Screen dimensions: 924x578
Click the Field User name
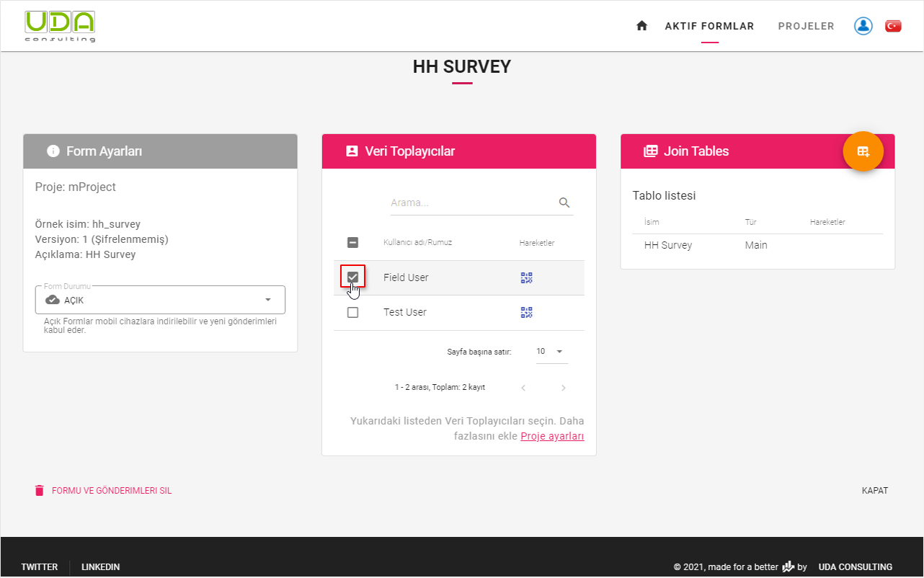(x=406, y=277)
